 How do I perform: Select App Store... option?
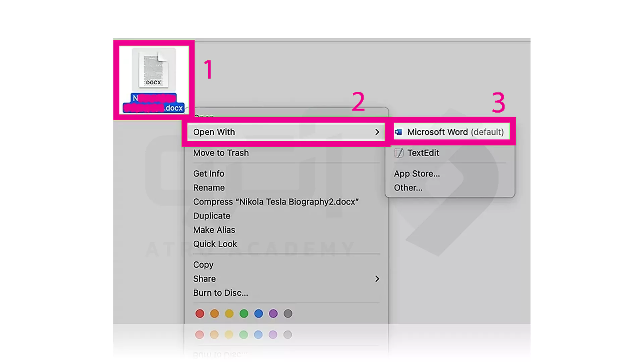coord(417,174)
